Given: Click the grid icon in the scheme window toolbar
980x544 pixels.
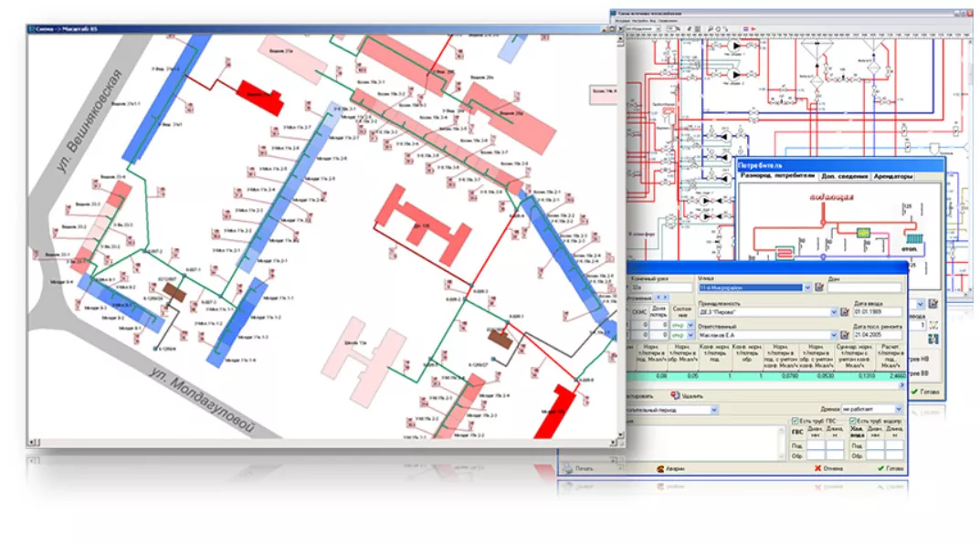Looking at the screenshot, I should click(698, 28).
